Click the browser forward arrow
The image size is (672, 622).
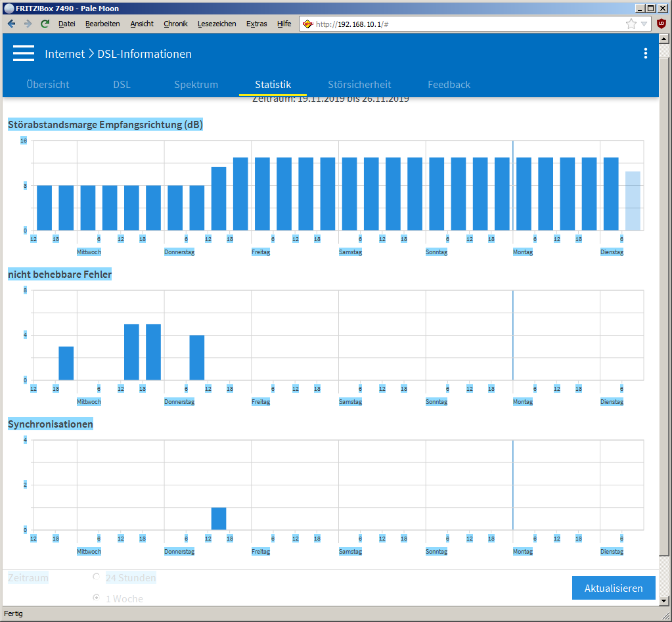pos(28,24)
